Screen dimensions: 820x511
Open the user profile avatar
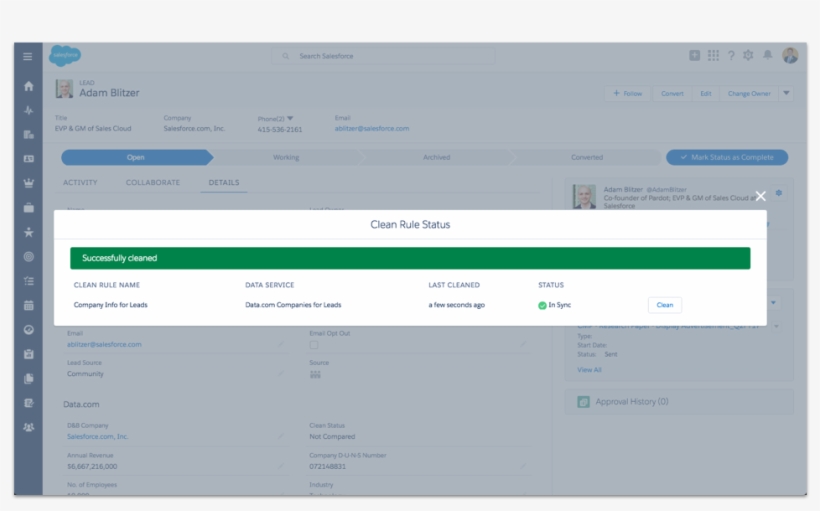(x=790, y=55)
